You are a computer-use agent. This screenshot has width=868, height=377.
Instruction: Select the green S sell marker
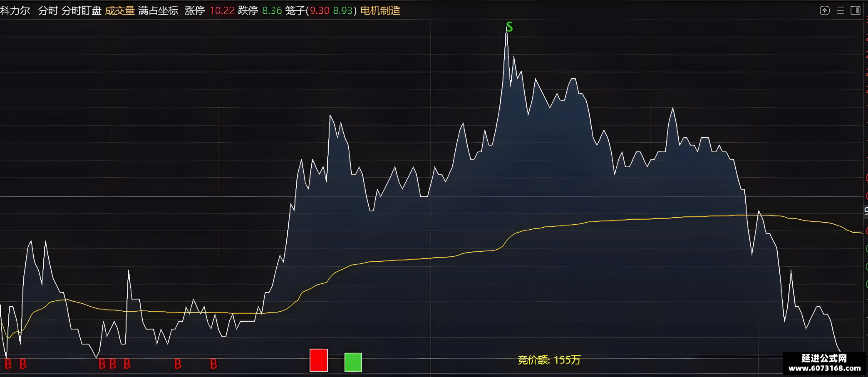(x=509, y=27)
